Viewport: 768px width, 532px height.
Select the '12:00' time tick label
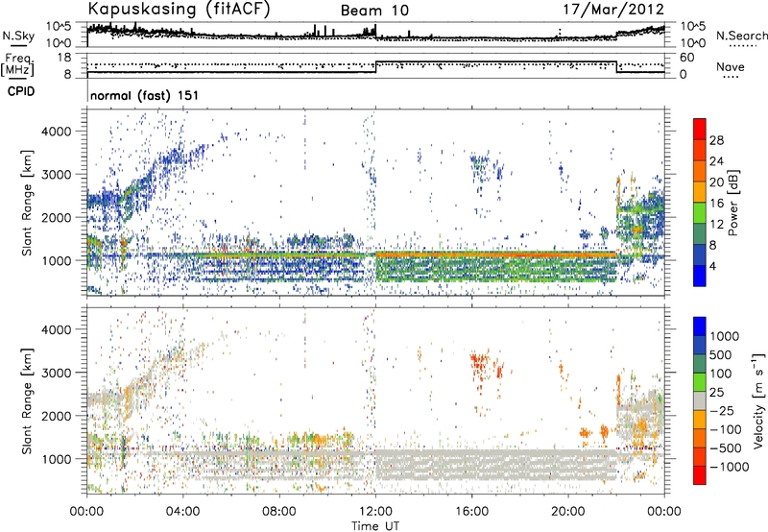(375, 512)
